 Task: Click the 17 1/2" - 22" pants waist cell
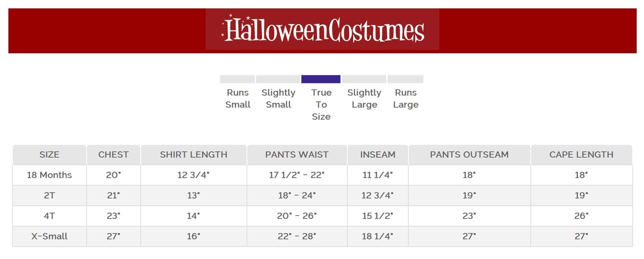coord(297,175)
